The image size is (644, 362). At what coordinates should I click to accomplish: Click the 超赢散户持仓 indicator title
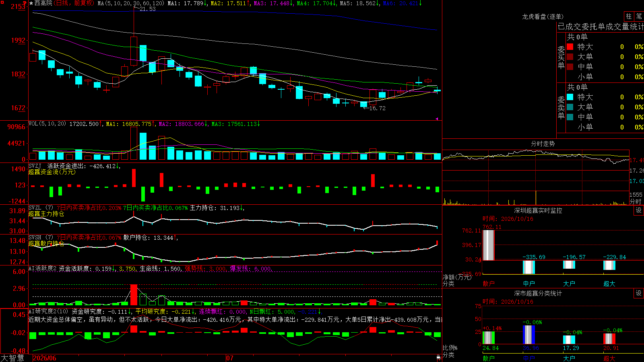(x=46, y=243)
